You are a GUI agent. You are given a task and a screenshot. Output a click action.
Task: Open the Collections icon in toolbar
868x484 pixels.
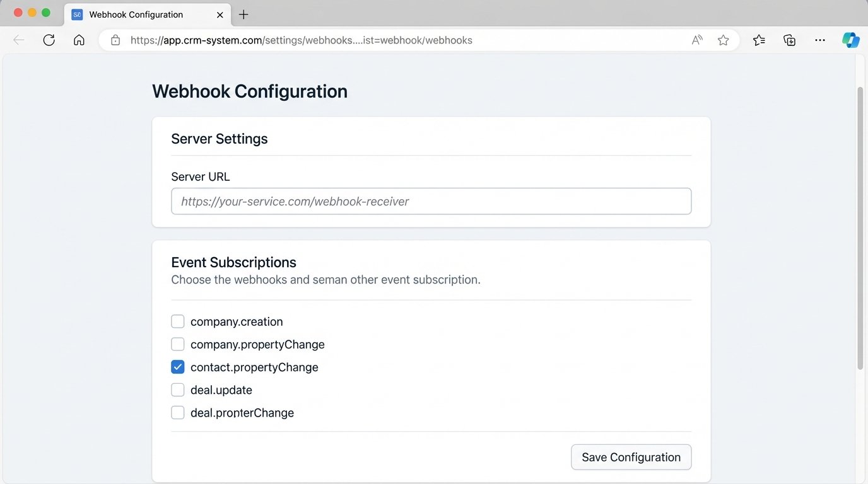click(789, 40)
